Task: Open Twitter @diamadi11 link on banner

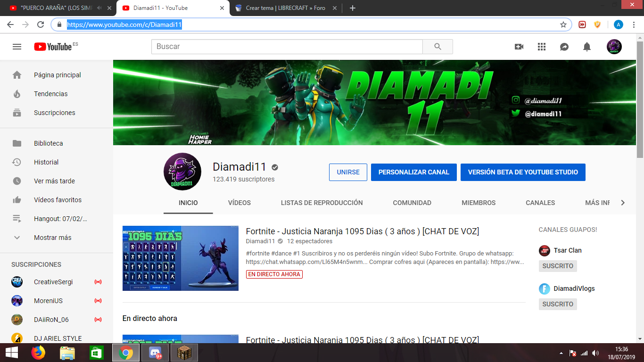Action: [x=537, y=114]
